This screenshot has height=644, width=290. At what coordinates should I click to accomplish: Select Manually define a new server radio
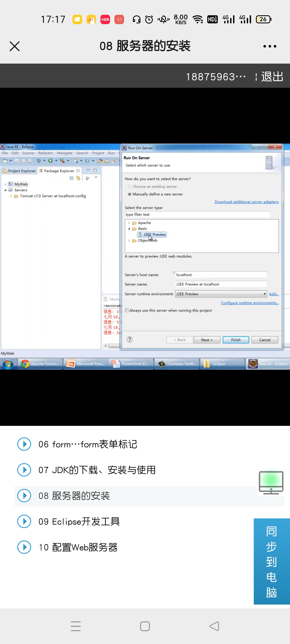coord(130,194)
